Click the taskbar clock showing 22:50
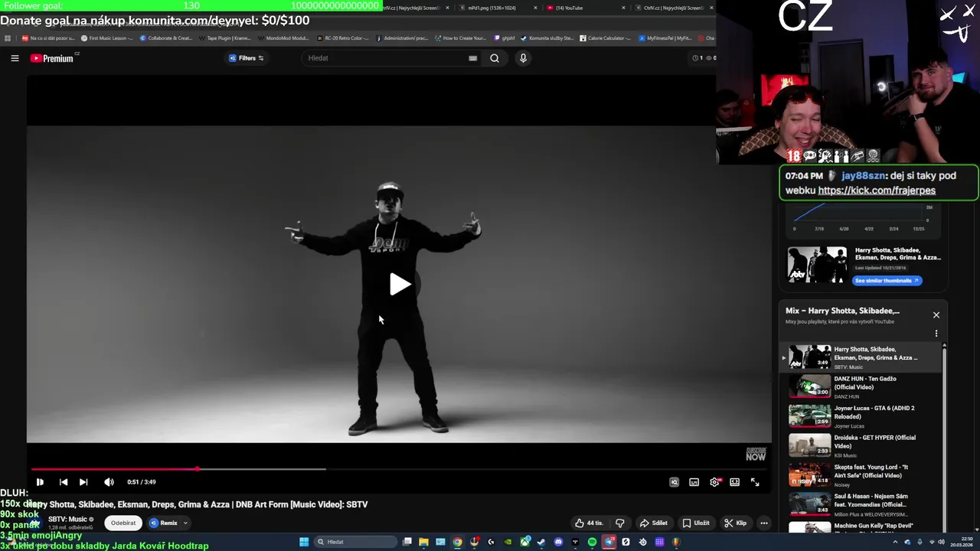 click(x=962, y=542)
